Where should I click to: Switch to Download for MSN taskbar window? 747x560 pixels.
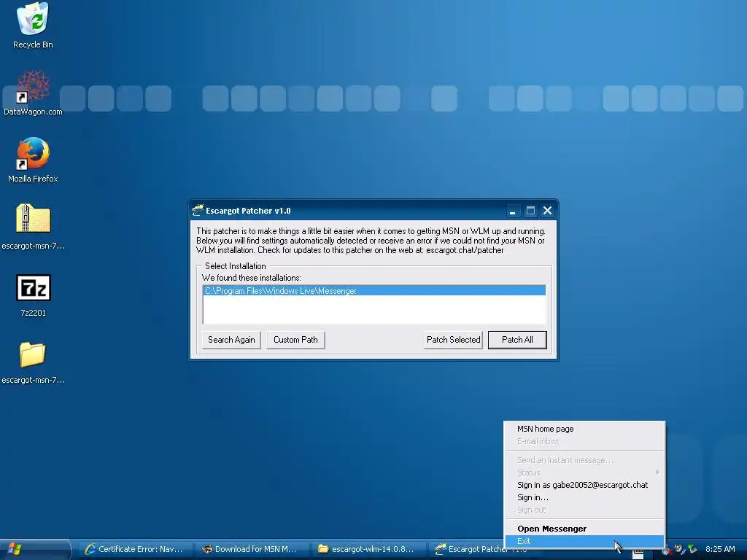tap(251, 549)
